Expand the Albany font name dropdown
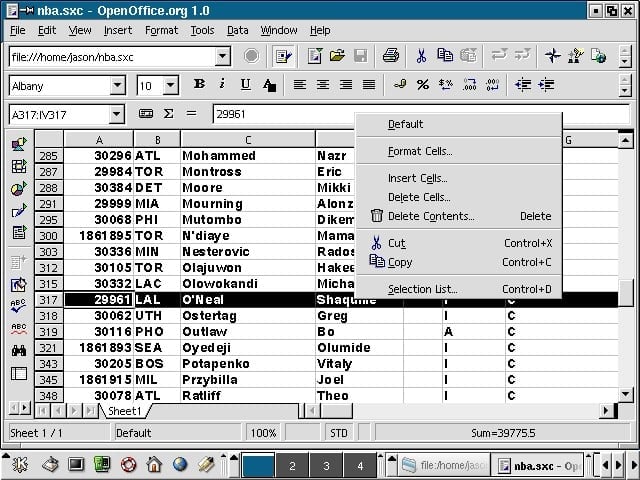 click(118, 85)
